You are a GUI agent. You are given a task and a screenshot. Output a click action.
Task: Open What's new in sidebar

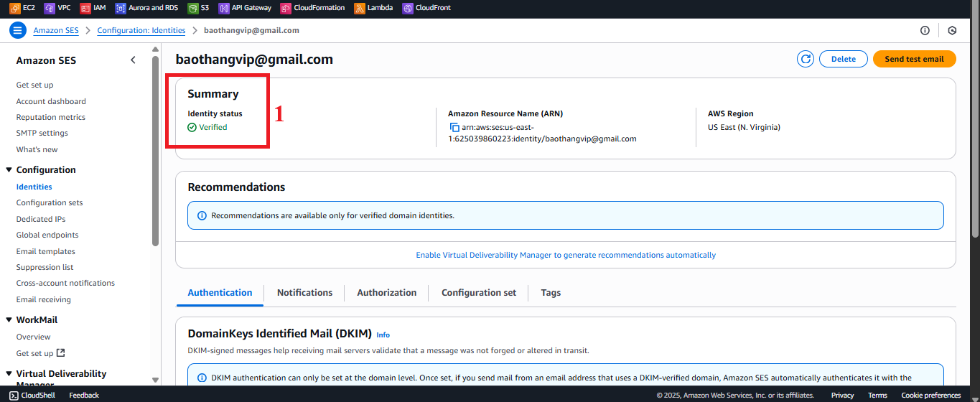[x=37, y=149]
